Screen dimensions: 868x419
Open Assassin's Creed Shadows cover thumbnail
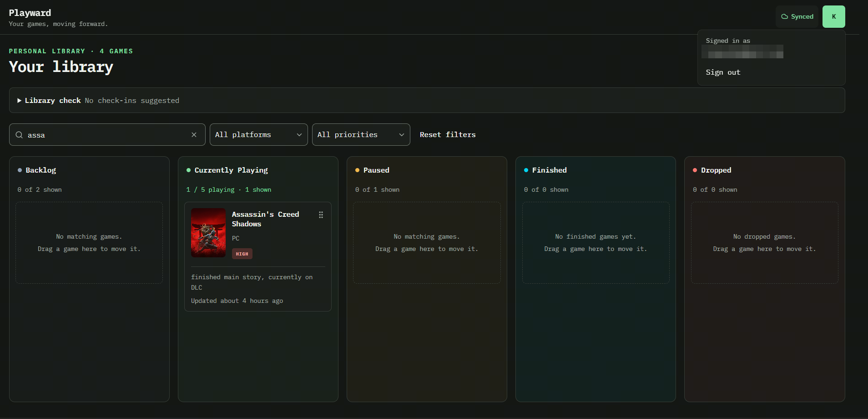208,233
